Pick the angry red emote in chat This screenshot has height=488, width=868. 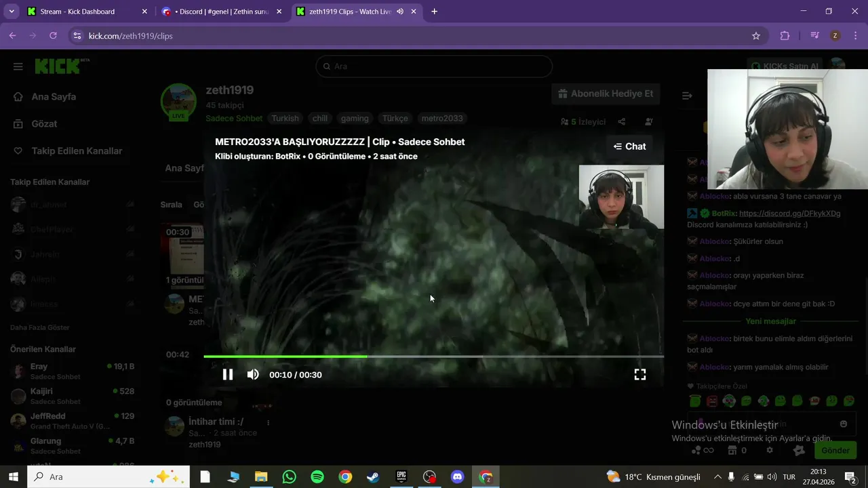pos(712,401)
